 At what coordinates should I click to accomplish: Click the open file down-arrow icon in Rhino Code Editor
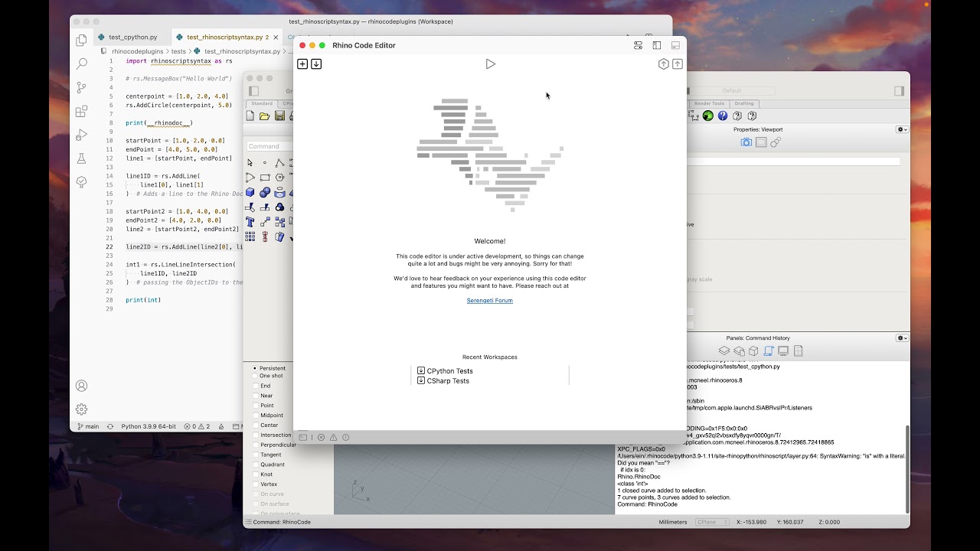316,64
